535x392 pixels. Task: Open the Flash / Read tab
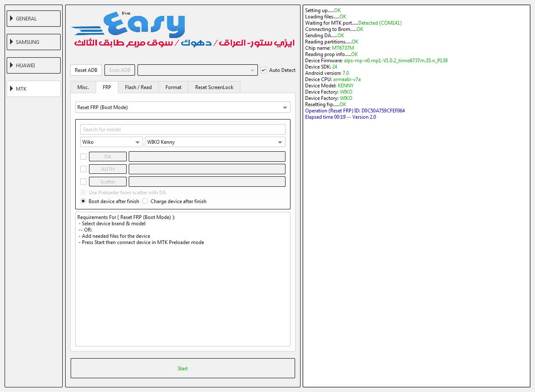tap(138, 87)
